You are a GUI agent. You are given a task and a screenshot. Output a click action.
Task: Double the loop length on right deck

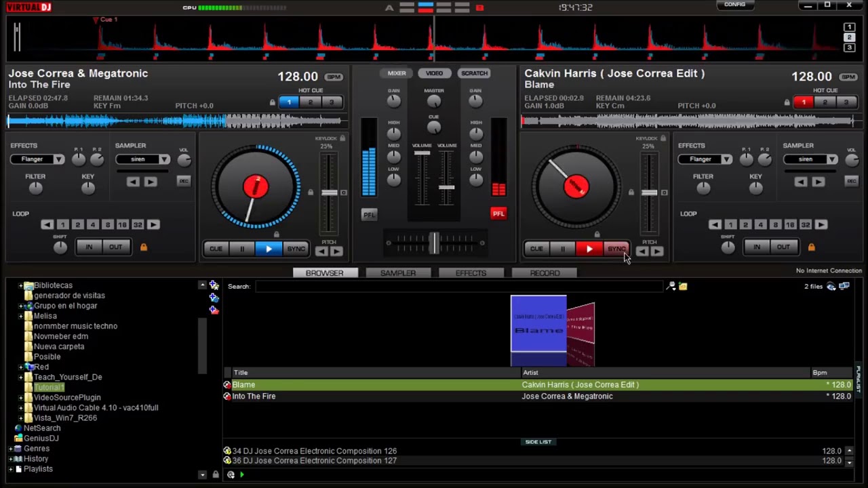point(821,224)
